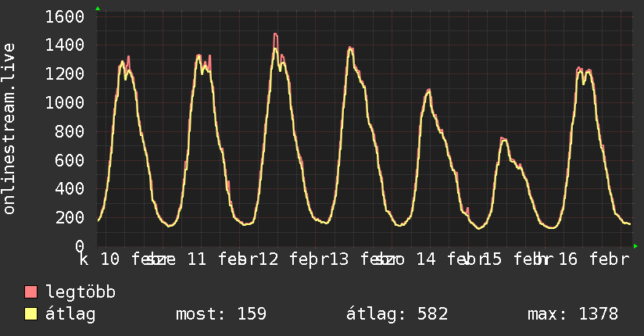
Task: Click the green arrow at x-axis end
Action: [x=635, y=246]
